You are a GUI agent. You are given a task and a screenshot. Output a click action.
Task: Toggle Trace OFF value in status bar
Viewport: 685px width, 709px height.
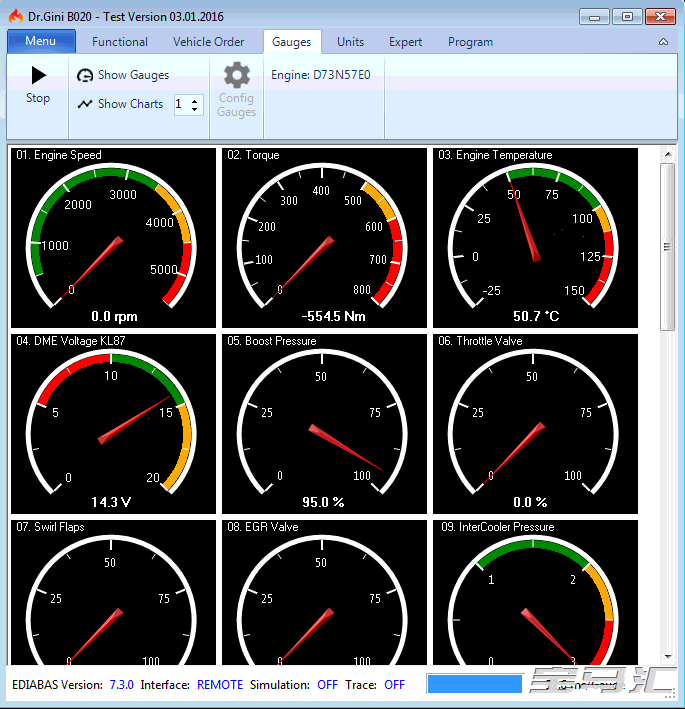[x=394, y=685]
